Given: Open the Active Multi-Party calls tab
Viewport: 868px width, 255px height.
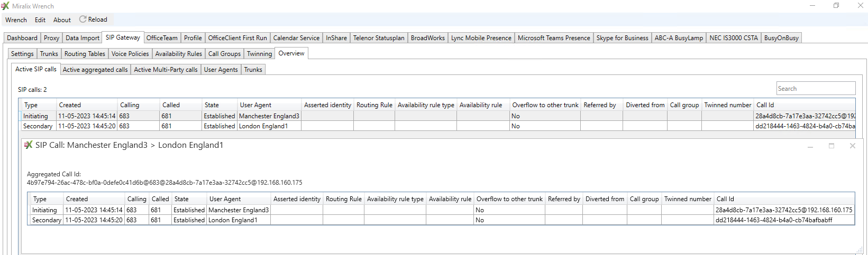Looking at the screenshot, I should tap(166, 70).
